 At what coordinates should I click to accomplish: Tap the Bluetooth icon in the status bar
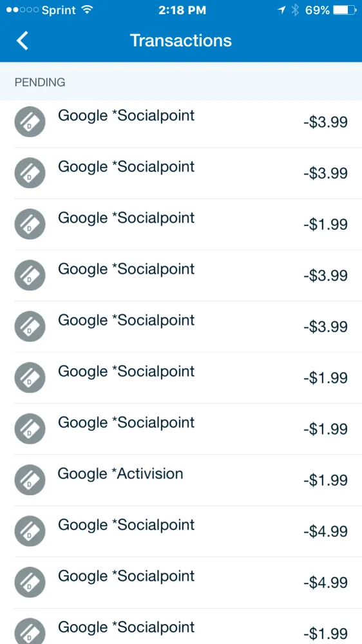click(294, 10)
